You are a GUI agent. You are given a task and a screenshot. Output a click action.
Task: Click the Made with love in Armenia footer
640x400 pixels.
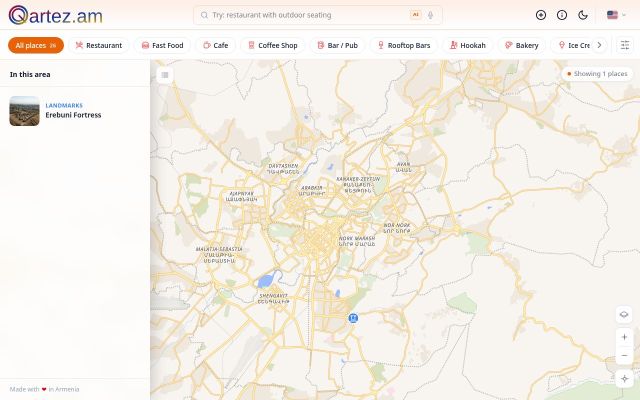coord(44,389)
